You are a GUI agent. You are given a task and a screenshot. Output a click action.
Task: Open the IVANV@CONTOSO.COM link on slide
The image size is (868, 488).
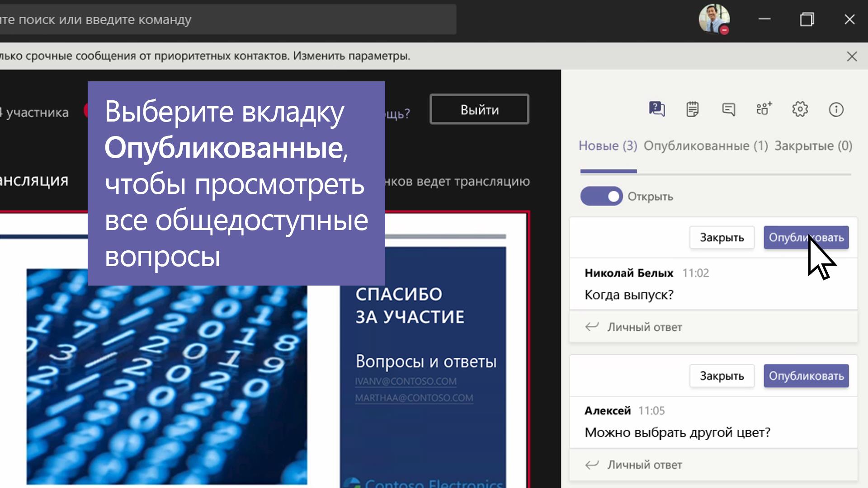click(x=406, y=381)
